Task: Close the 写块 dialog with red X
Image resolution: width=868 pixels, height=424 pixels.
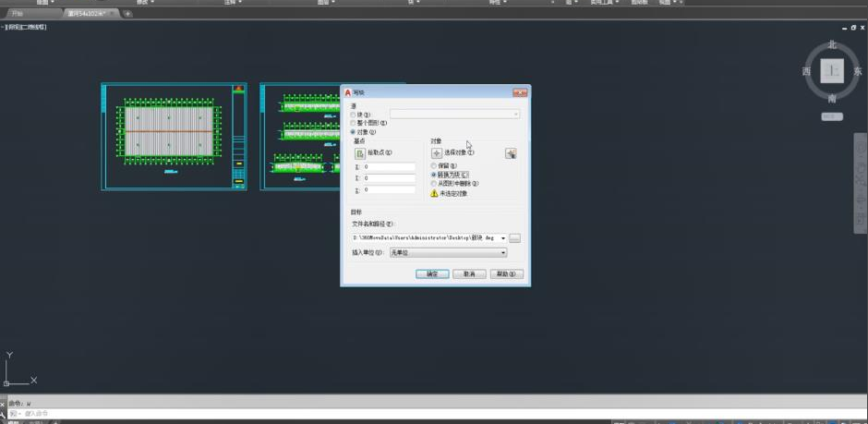Action: pos(520,92)
